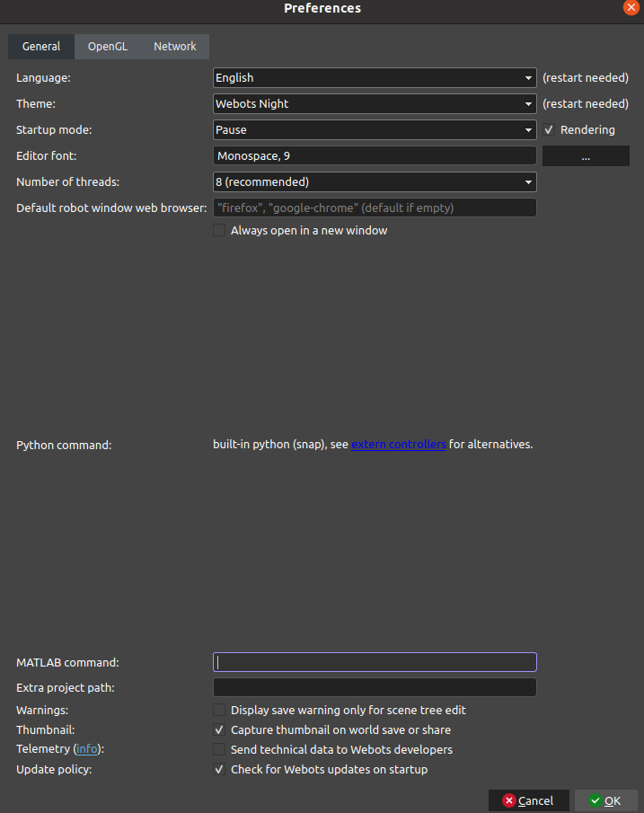The width and height of the screenshot is (644, 813).
Task: Click the 'Startup mode:' label
Action: [54, 129]
